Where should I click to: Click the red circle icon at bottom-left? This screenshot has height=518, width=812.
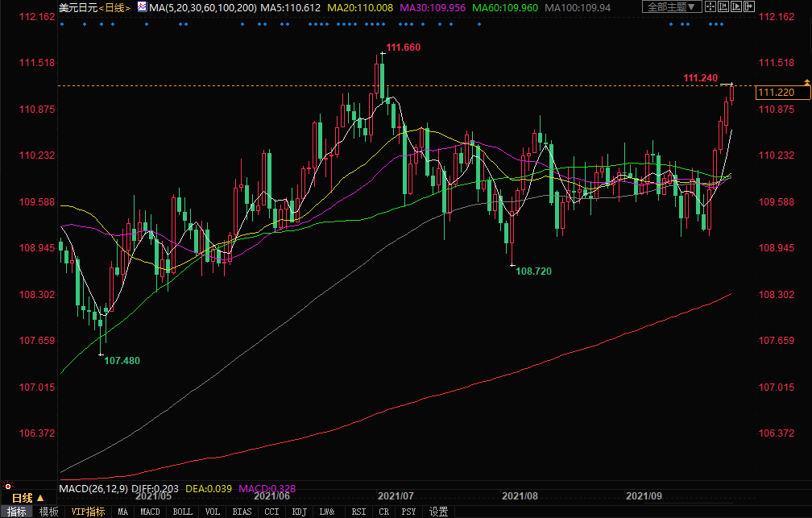(8, 486)
